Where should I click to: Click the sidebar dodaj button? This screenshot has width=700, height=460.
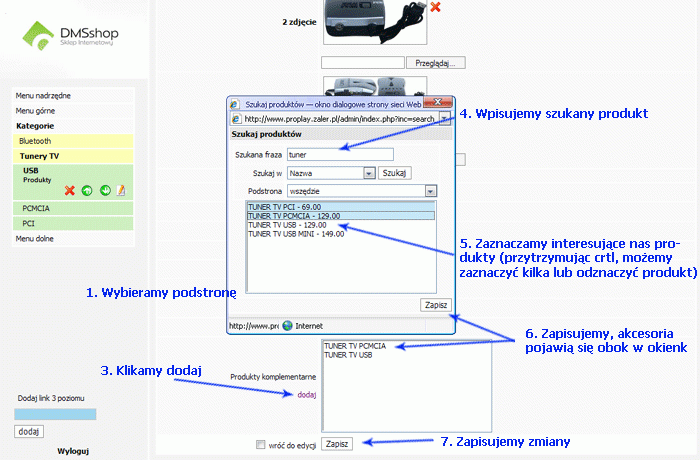point(29,431)
